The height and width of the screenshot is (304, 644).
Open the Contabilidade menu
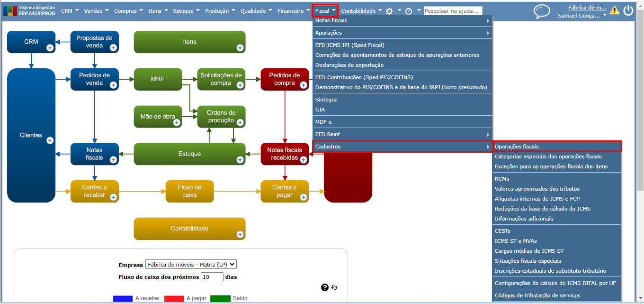[361, 11]
